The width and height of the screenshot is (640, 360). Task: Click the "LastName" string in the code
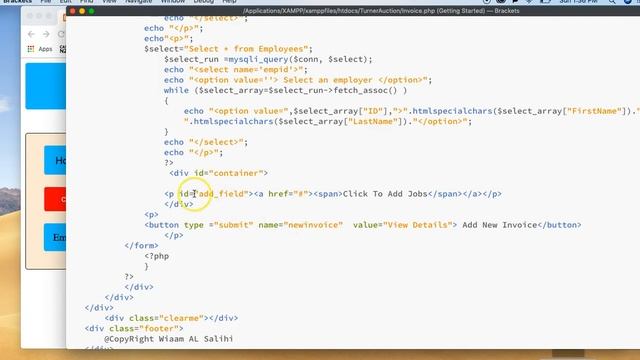click(373, 121)
